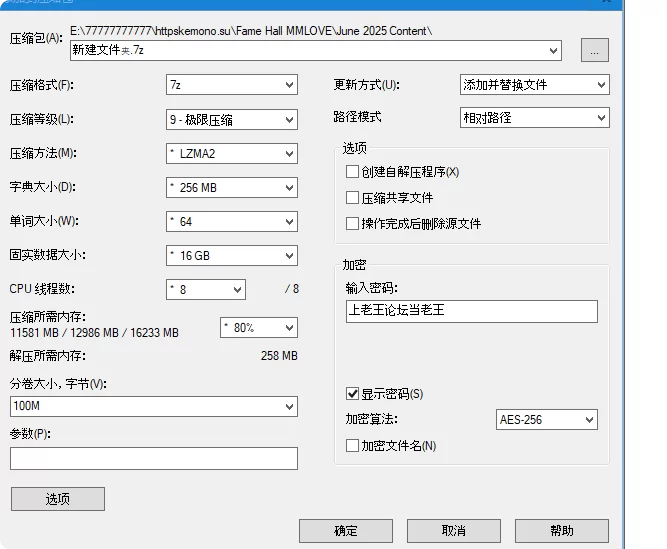Image resolution: width=667 pixels, height=549 pixels.
Task: Click the memory text 11581 MB / 12986 MB / 16233 MB
Action: [x=94, y=333]
